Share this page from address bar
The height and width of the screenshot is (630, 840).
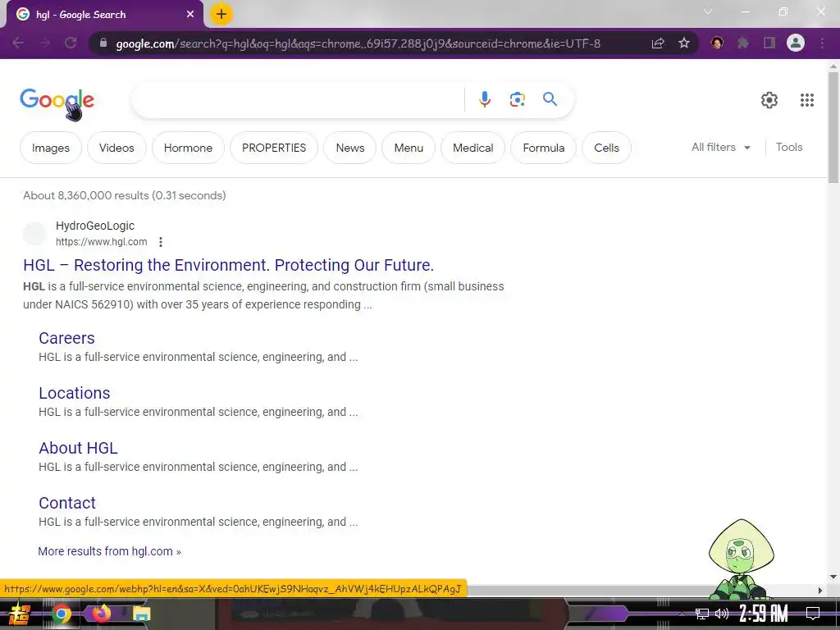click(658, 43)
